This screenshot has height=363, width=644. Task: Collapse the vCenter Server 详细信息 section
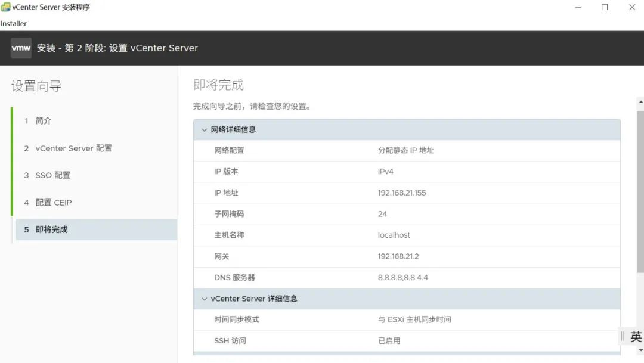204,299
